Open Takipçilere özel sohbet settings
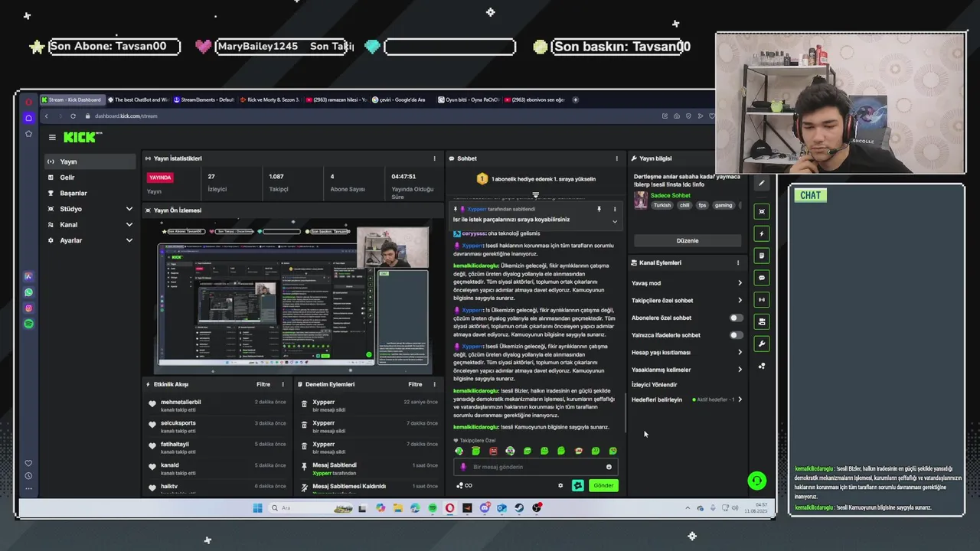 tap(687, 300)
